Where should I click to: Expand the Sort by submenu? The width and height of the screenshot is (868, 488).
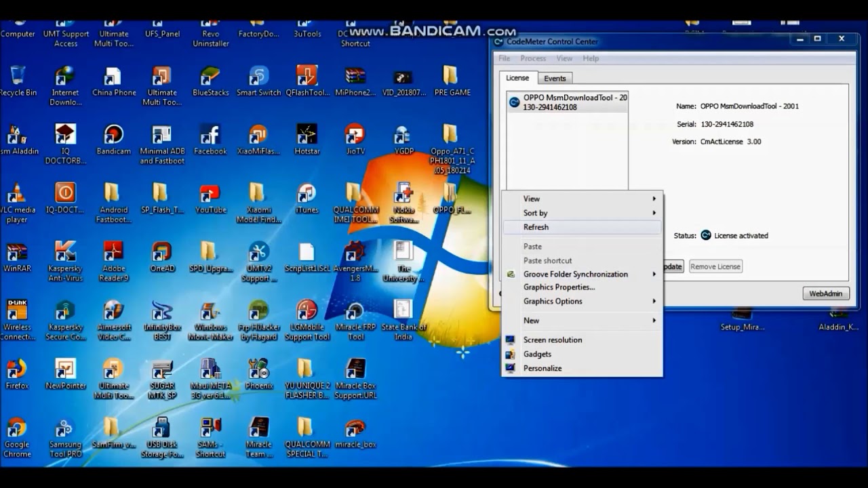[x=581, y=213]
